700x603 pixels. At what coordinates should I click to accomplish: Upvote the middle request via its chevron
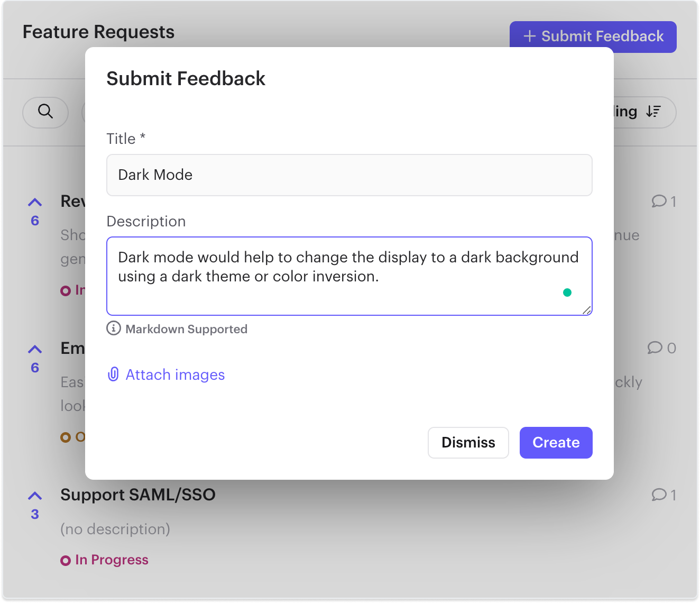(x=34, y=349)
